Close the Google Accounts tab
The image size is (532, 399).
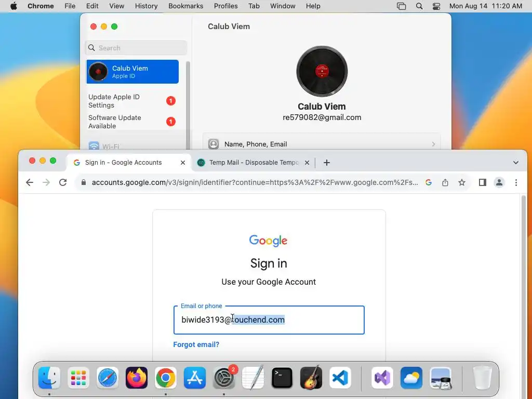click(x=183, y=163)
